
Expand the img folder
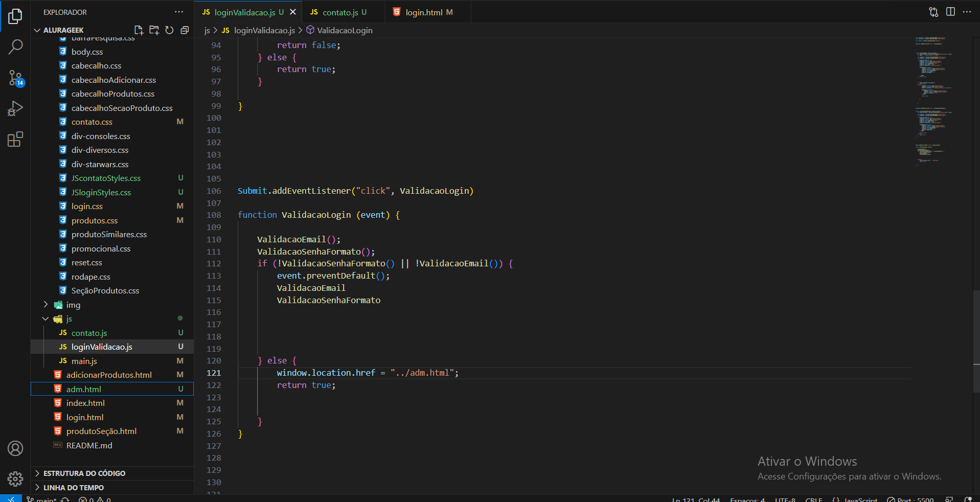click(x=112, y=305)
